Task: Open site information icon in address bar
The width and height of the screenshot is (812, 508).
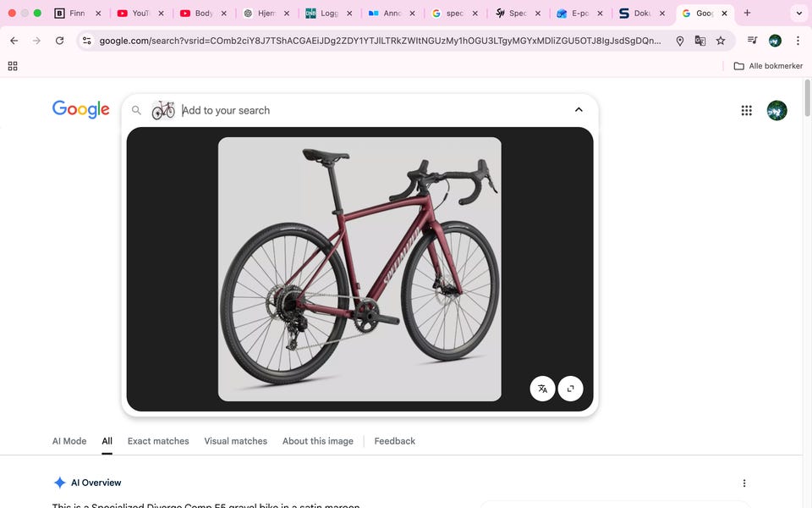Action: 87,41
